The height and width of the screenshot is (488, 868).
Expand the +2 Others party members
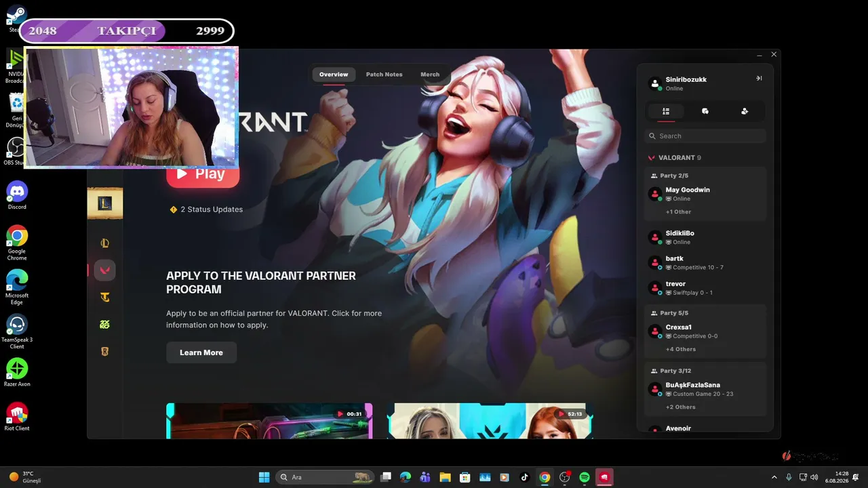(680, 407)
